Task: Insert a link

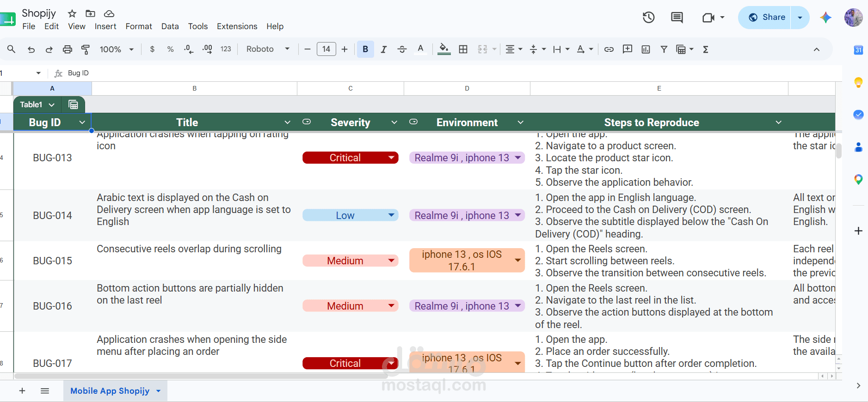Action: pyautogui.click(x=609, y=49)
